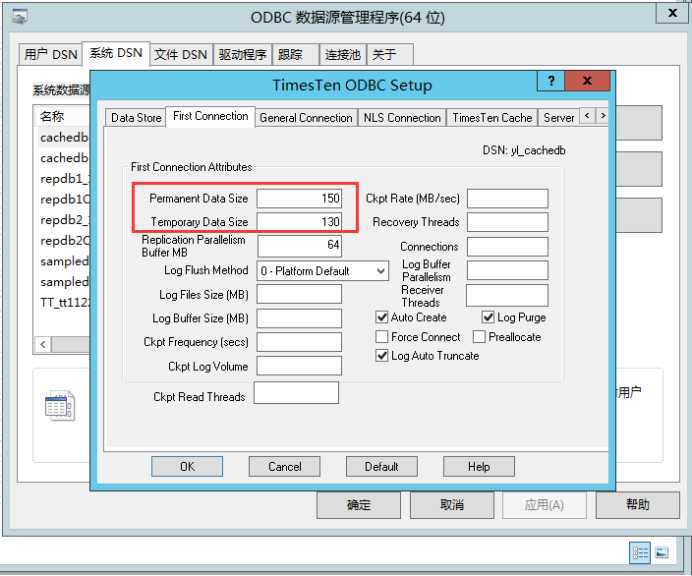692x576 pixels.
Task: Open the Log Flush Method dropdown
Action: pos(323,271)
